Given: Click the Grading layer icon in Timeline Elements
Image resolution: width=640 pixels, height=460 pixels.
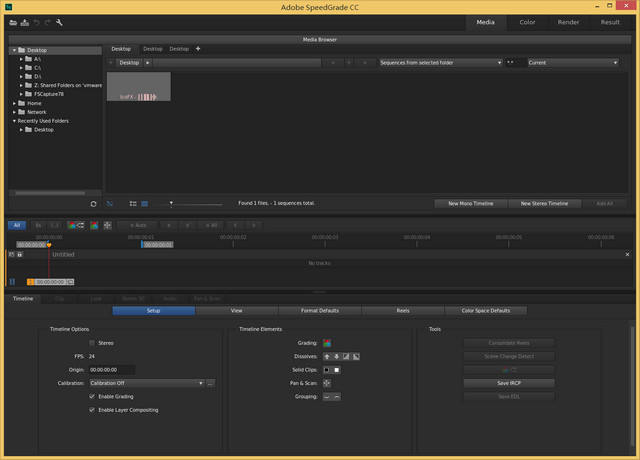Looking at the screenshot, I should pyautogui.click(x=327, y=343).
